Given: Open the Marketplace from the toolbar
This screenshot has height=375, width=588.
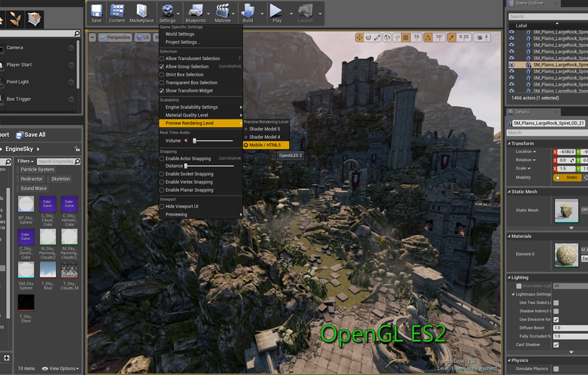Looking at the screenshot, I should pyautogui.click(x=141, y=11).
